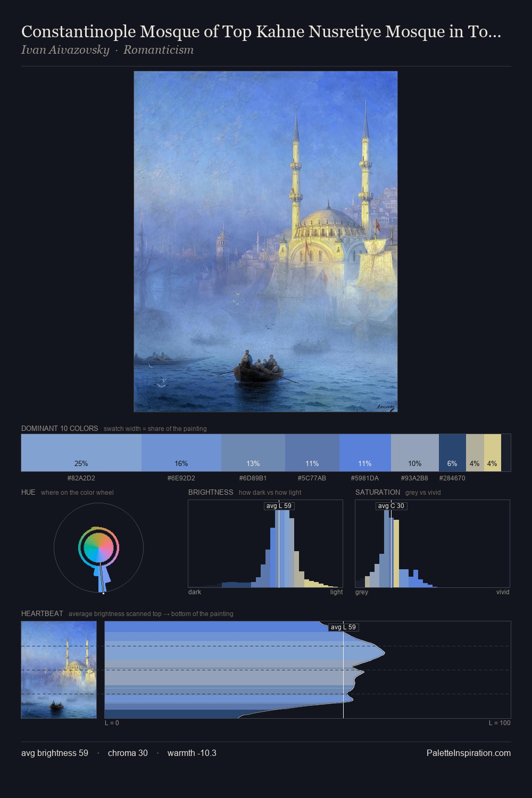Click the hex label #6E92D2
The image size is (532, 798).
(181, 478)
